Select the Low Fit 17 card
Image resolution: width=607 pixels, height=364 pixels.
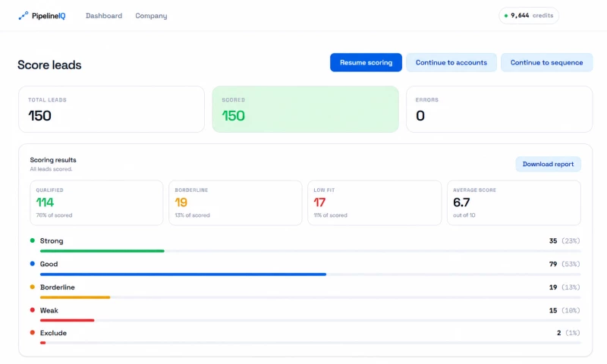click(374, 202)
